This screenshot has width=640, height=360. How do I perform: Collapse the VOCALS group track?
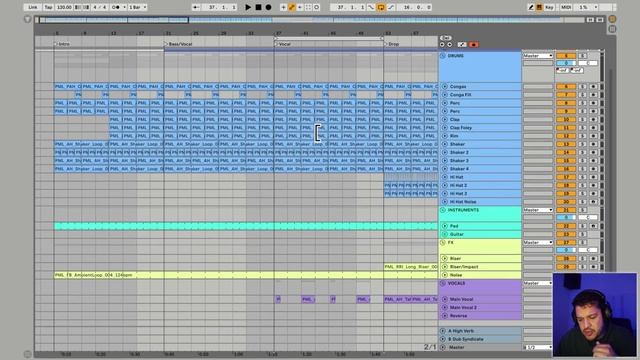coord(443,283)
